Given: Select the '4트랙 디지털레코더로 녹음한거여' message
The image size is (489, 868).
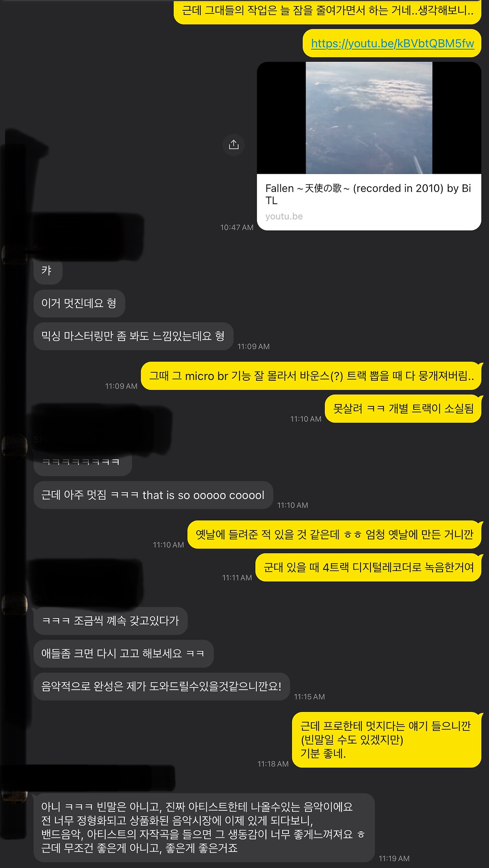Looking at the screenshot, I should pyautogui.click(x=369, y=567).
